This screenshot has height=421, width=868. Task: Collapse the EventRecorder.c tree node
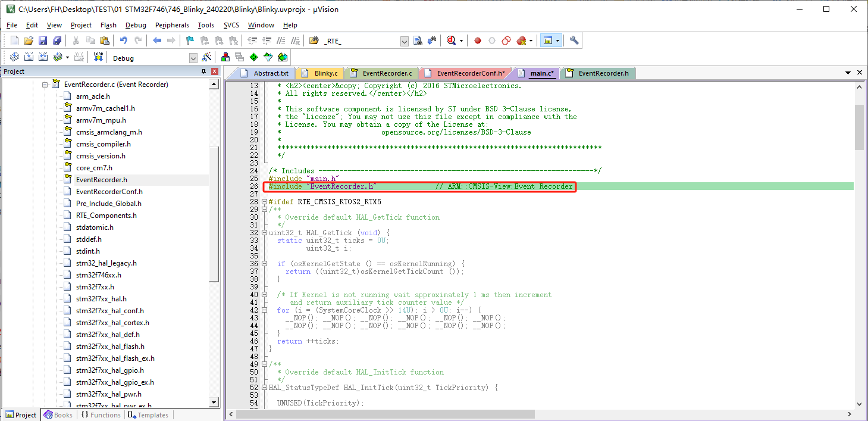pyautogui.click(x=45, y=85)
